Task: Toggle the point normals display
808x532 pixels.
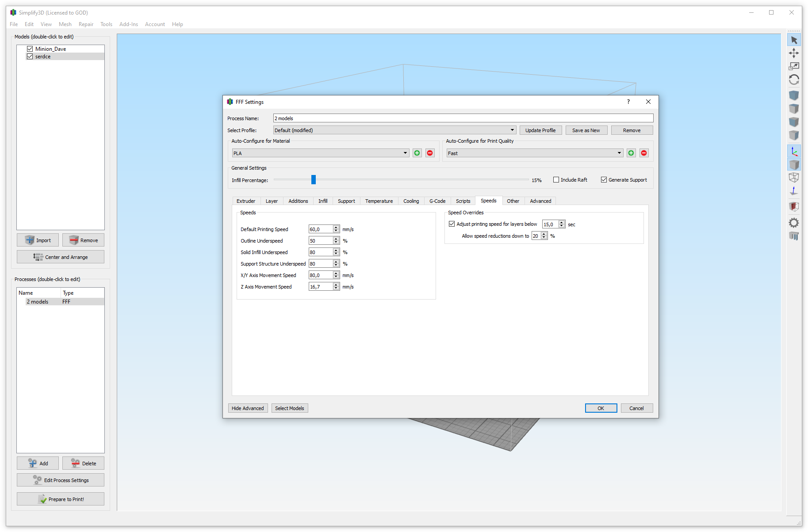Action: point(794,191)
